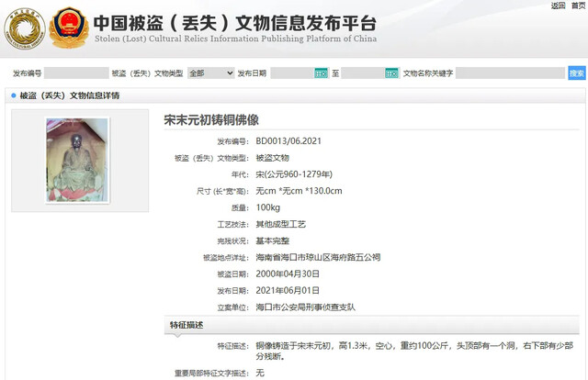This screenshot has width=588, height=380.
Task: Select the publish date 2021年06月01日
Action: point(288,290)
